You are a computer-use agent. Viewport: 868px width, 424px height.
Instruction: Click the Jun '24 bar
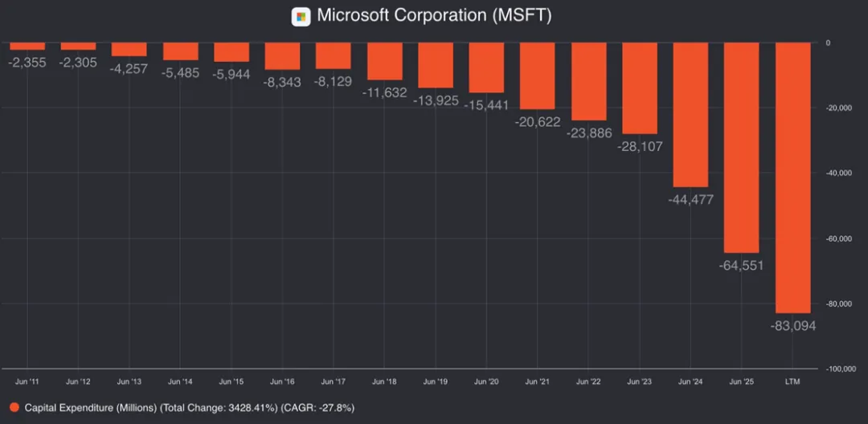(x=690, y=114)
